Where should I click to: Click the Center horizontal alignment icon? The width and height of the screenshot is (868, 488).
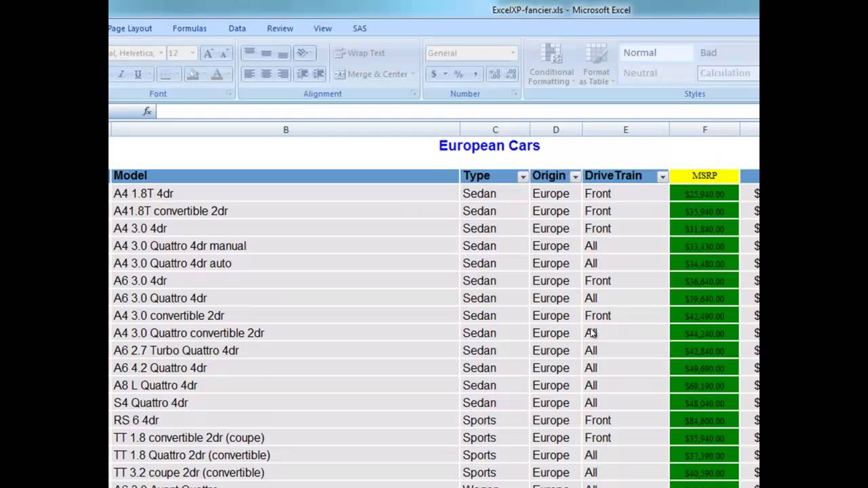[266, 74]
